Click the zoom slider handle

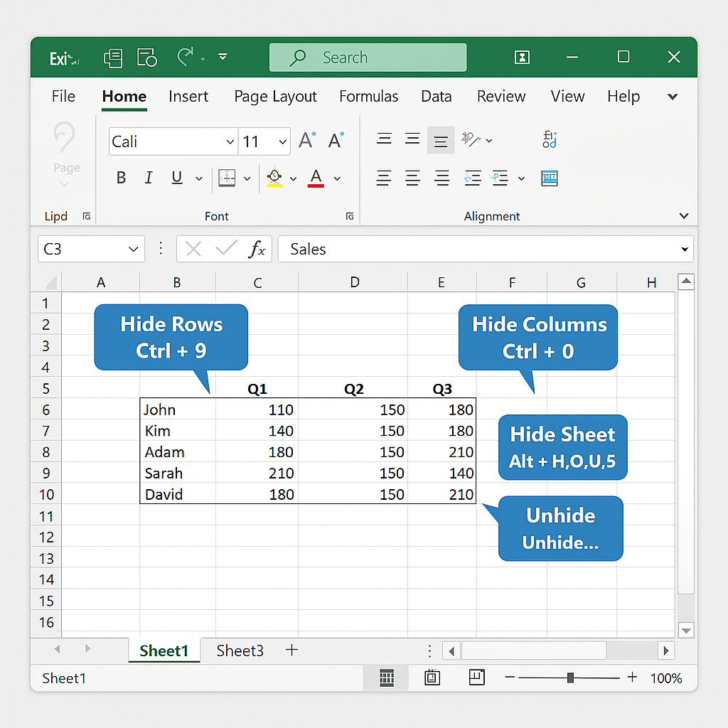click(570, 678)
